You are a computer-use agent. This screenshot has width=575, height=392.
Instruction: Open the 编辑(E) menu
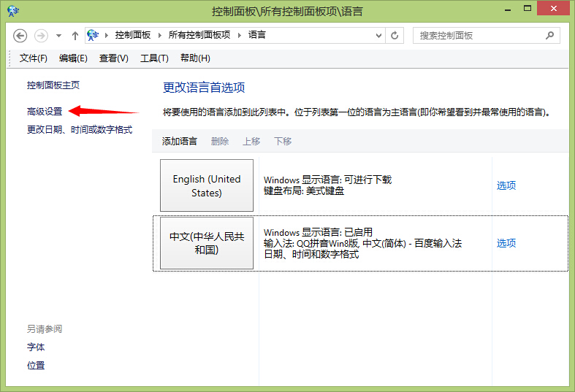coord(73,58)
